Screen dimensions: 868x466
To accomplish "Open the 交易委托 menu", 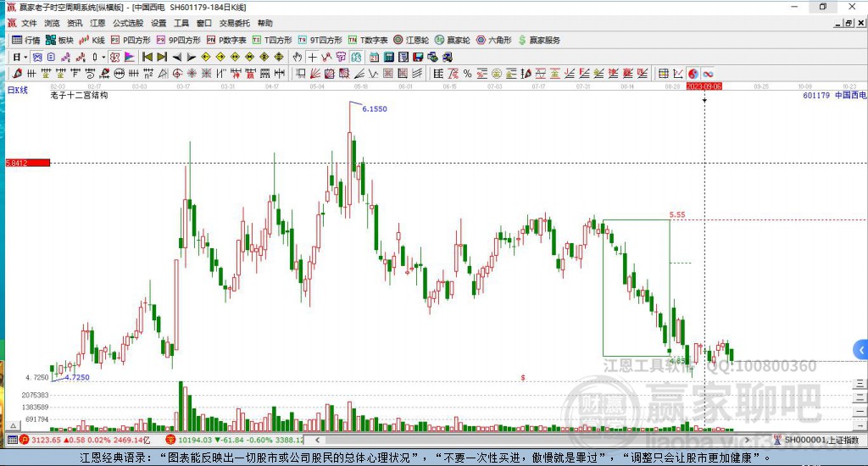I will point(234,23).
